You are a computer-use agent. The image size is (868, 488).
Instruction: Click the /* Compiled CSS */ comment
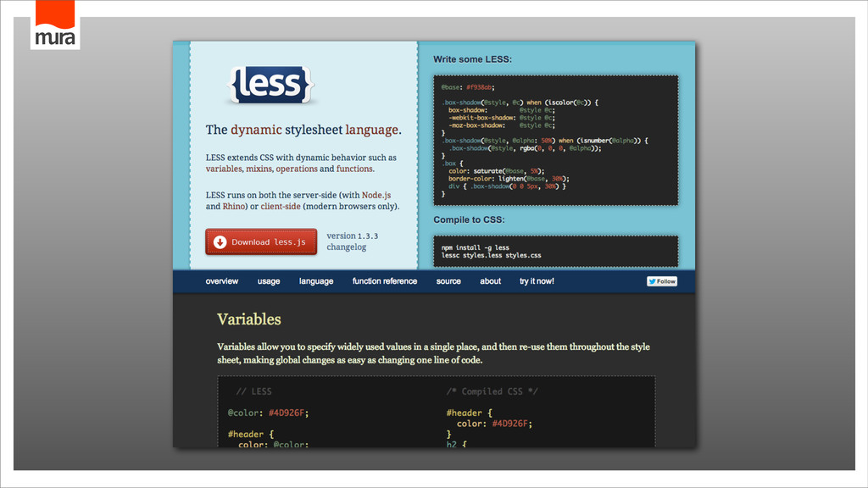492,391
